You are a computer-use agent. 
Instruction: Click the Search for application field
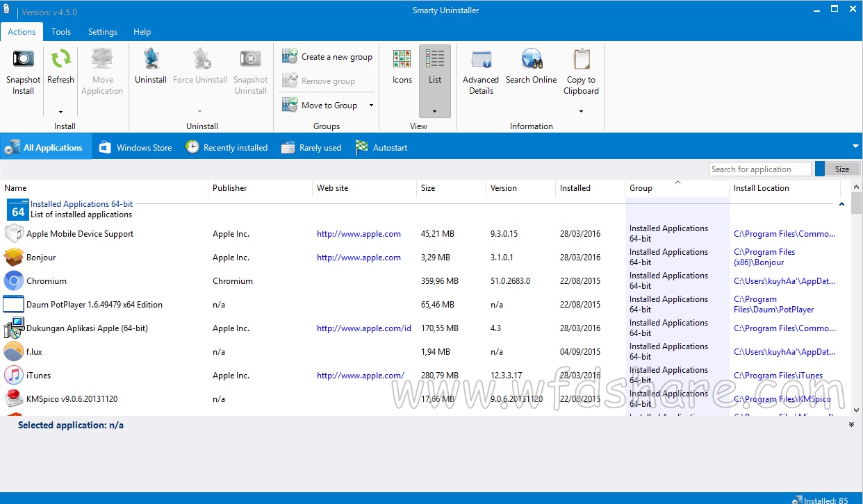[x=759, y=168]
